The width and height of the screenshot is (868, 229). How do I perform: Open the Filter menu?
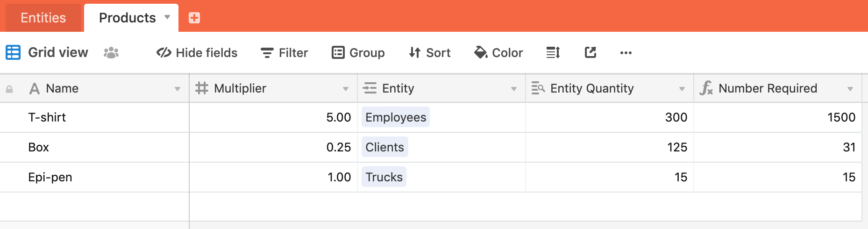pos(284,53)
